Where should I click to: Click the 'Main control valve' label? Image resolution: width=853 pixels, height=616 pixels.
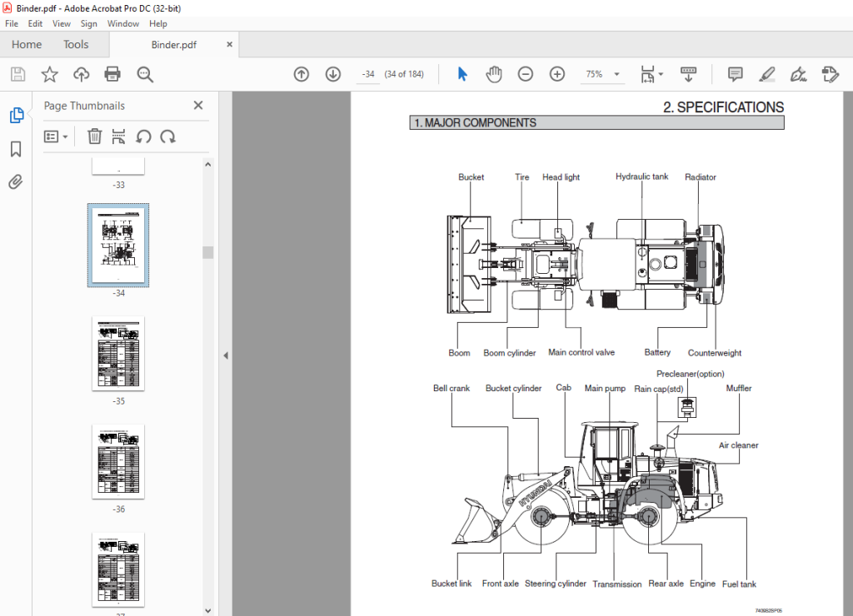[581, 352]
